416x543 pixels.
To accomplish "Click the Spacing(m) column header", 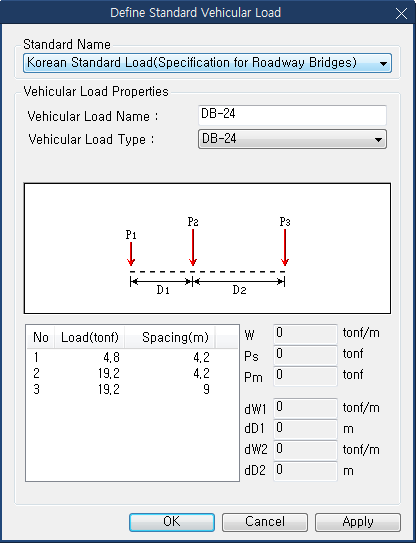I will pos(170,337).
